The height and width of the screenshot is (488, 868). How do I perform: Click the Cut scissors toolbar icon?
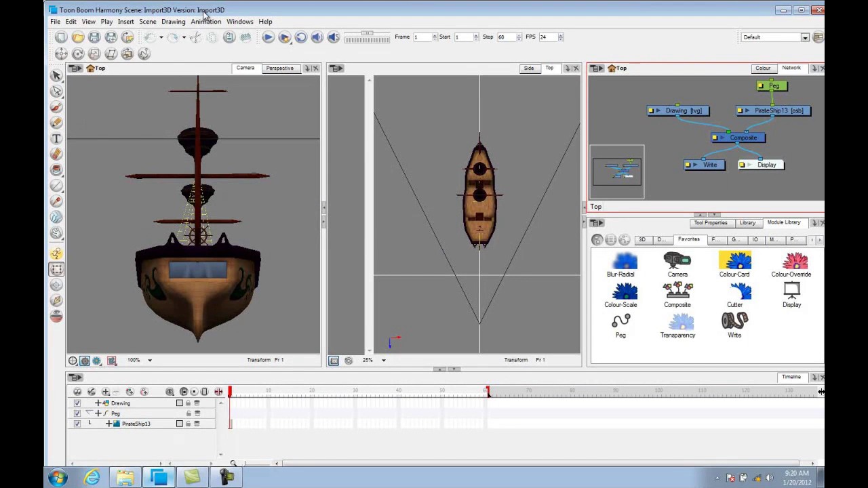click(196, 37)
